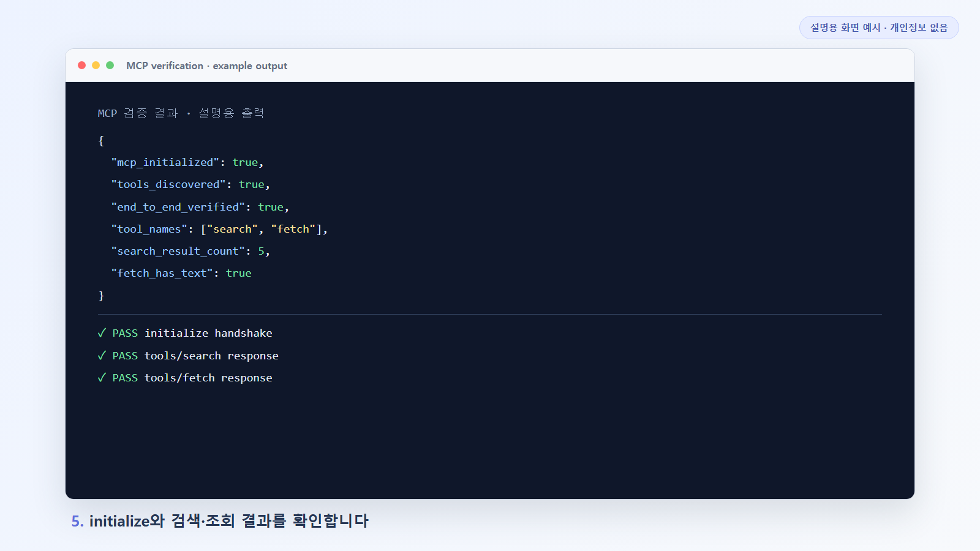This screenshot has height=551, width=980.
Task: Click the "search" string in tool_names array
Action: point(232,229)
